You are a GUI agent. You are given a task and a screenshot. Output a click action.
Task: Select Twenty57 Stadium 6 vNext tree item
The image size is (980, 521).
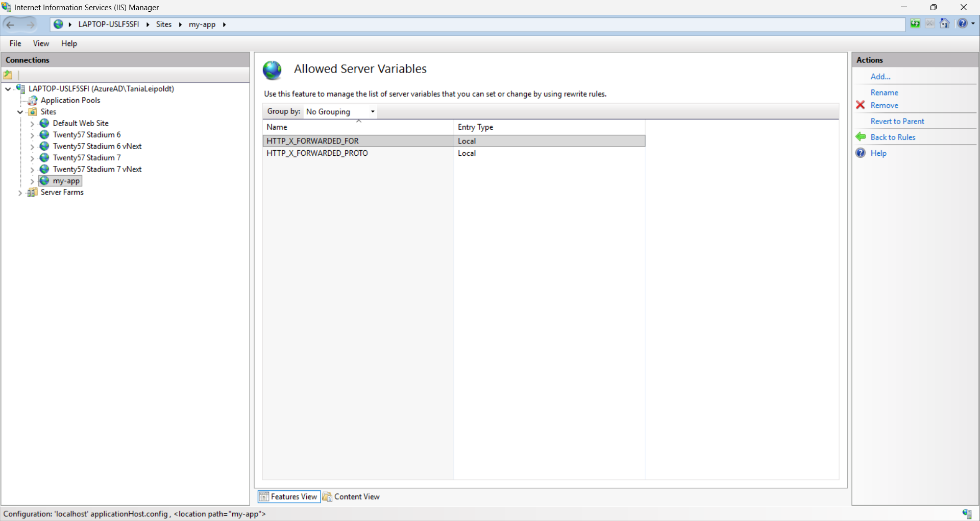(97, 146)
